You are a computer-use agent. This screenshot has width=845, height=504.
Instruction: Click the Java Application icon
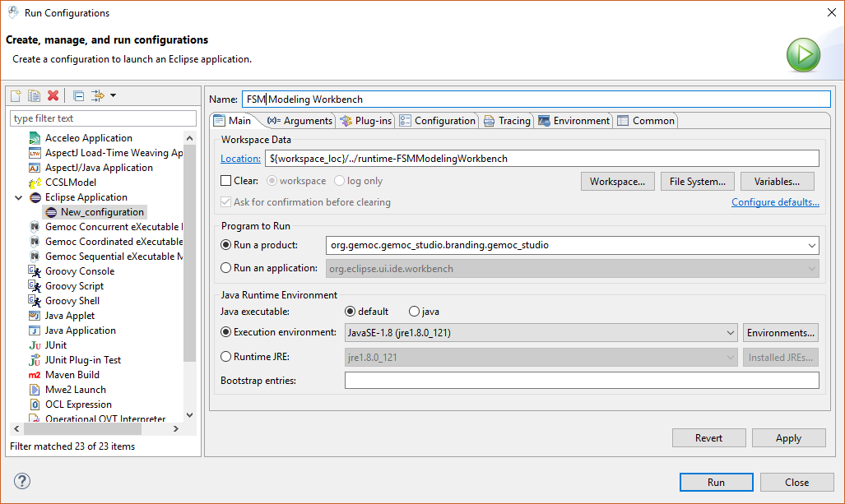(35, 331)
